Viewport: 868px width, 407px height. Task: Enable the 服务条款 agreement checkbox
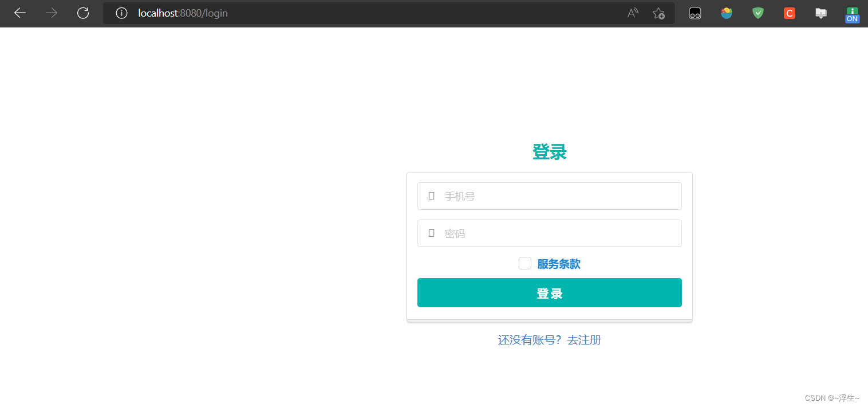524,263
